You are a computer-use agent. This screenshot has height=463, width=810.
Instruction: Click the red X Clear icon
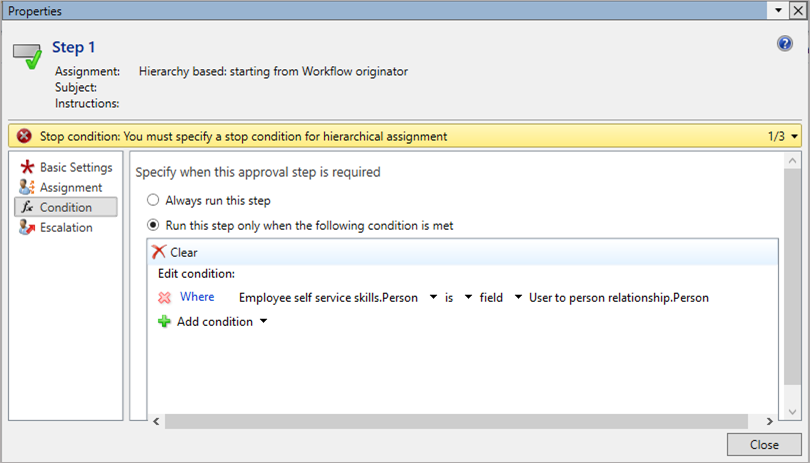click(x=159, y=252)
